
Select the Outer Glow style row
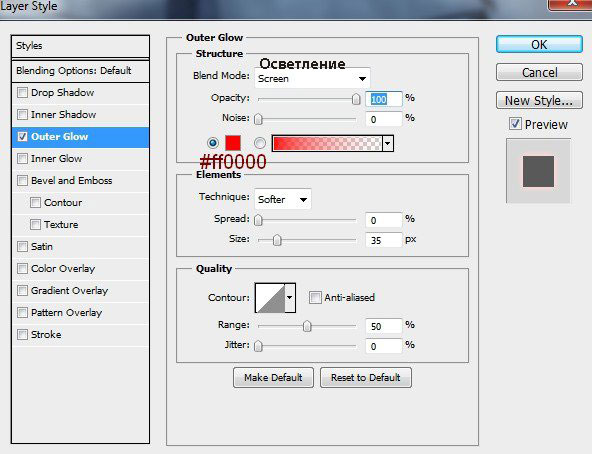[80, 137]
